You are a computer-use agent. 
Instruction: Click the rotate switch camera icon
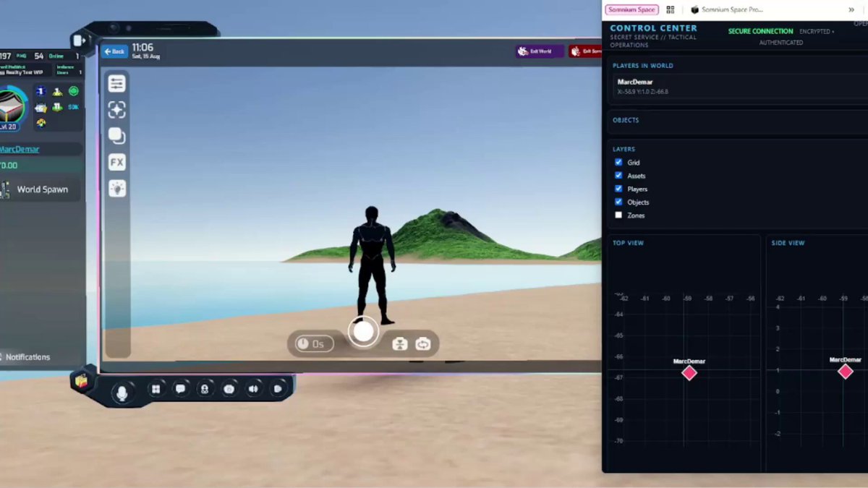pyautogui.click(x=423, y=344)
